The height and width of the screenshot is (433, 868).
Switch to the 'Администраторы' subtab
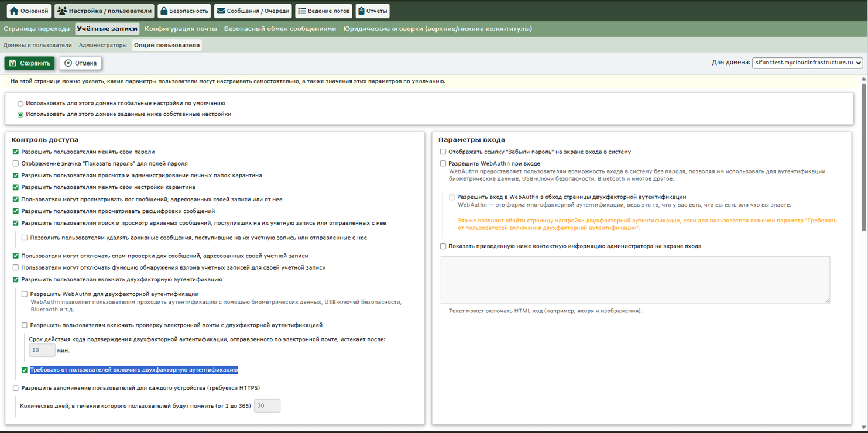pyautogui.click(x=103, y=45)
